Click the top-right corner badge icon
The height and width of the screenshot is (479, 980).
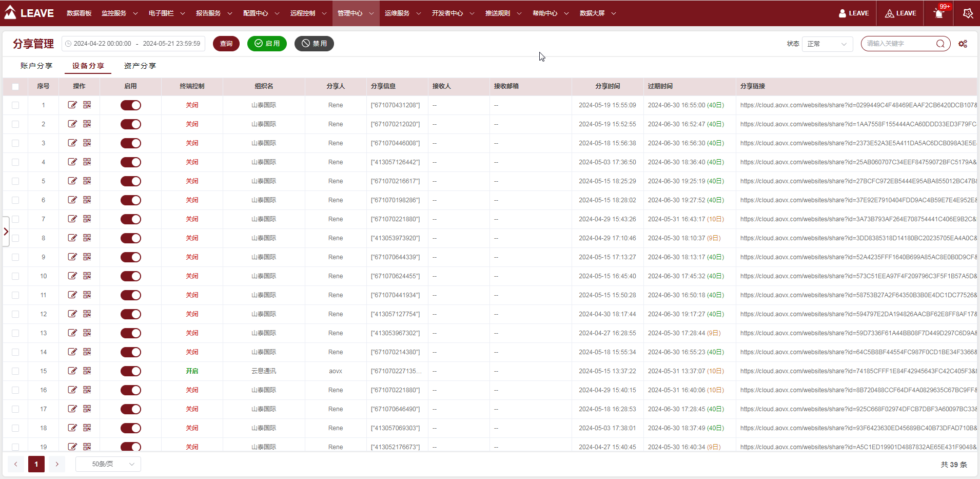pyautogui.click(x=968, y=13)
